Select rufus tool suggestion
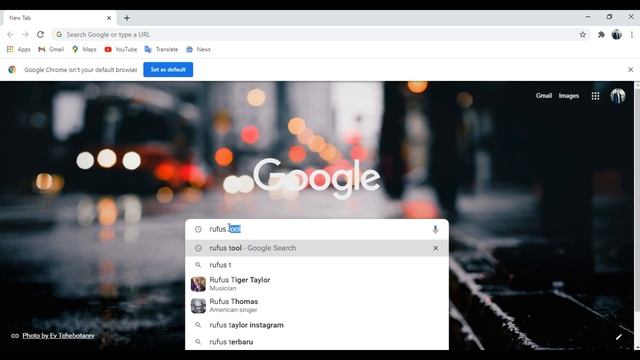This screenshot has width=640, height=360. tap(317, 248)
